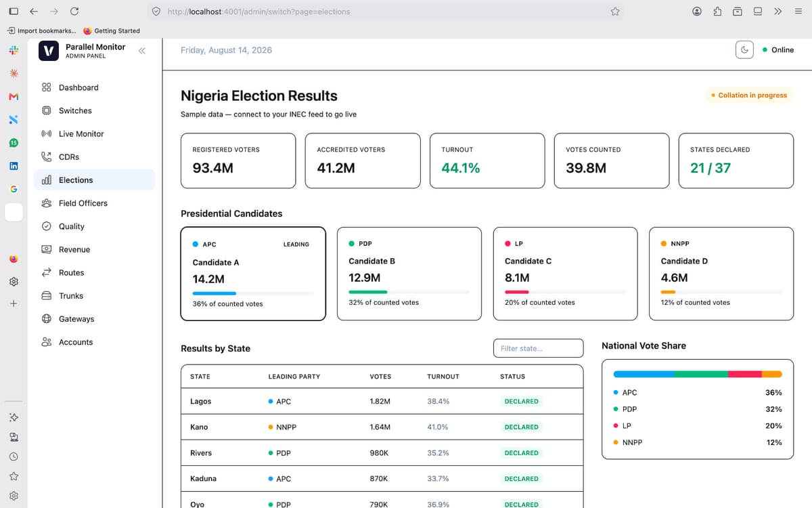Add a new sidebar panel with plus
The image size is (812, 508).
tap(14, 303)
